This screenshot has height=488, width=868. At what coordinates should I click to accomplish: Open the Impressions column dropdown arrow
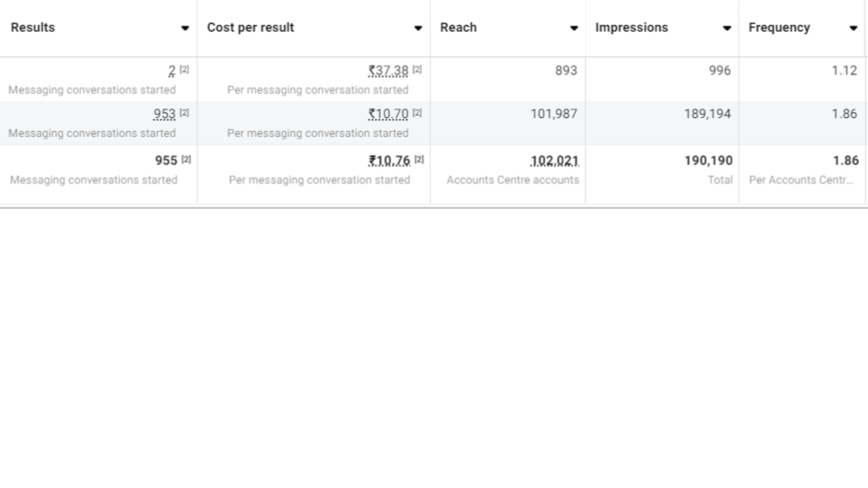point(726,28)
